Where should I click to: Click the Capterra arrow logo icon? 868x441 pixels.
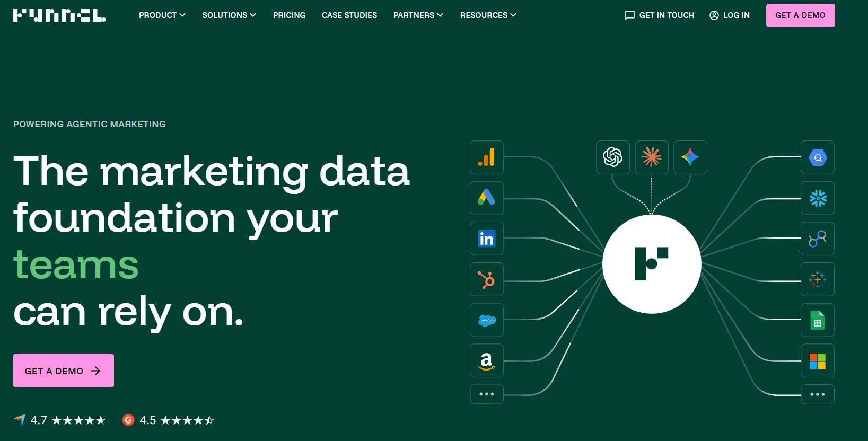point(20,420)
